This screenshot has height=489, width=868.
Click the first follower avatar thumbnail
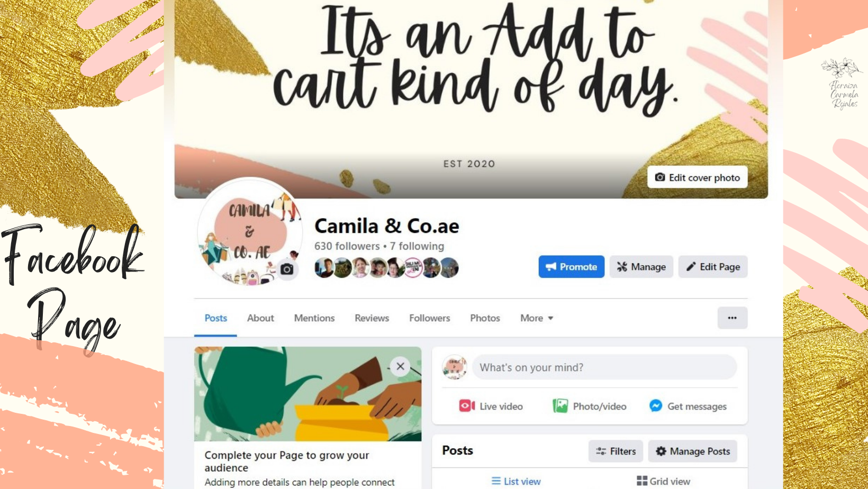point(324,268)
